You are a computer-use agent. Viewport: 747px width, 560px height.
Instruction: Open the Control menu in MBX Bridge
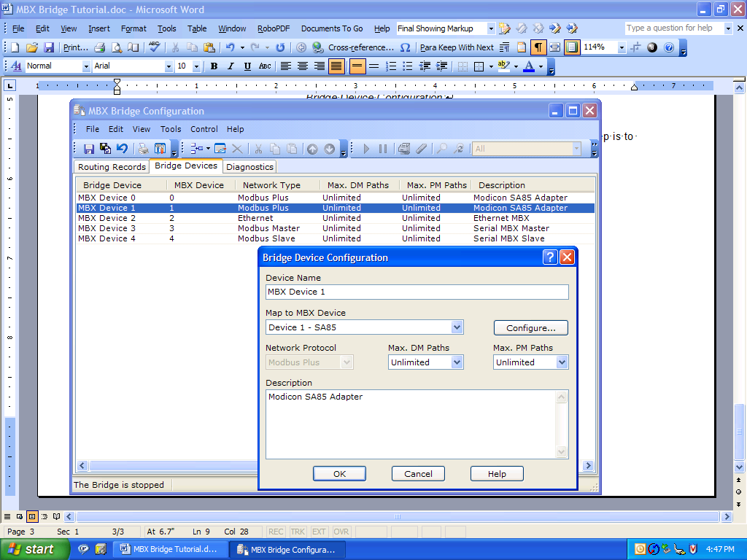pyautogui.click(x=204, y=129)
